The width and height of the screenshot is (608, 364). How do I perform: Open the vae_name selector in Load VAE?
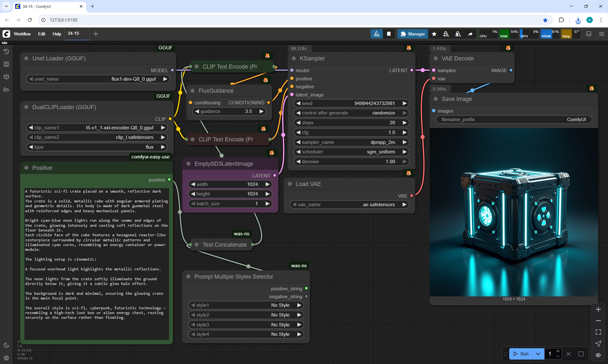tap(348, 205)
